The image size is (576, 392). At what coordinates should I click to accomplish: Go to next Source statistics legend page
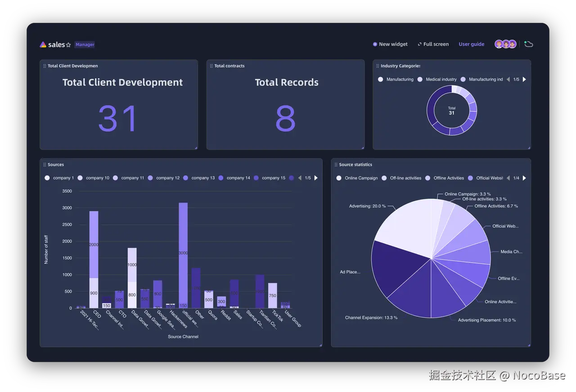pos(524,178)
